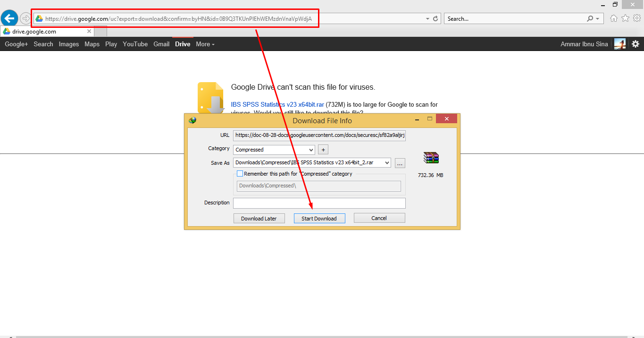Viewport: 644px width, 338px height.
Task: Click the Download Later button
Action: (259, 218)
